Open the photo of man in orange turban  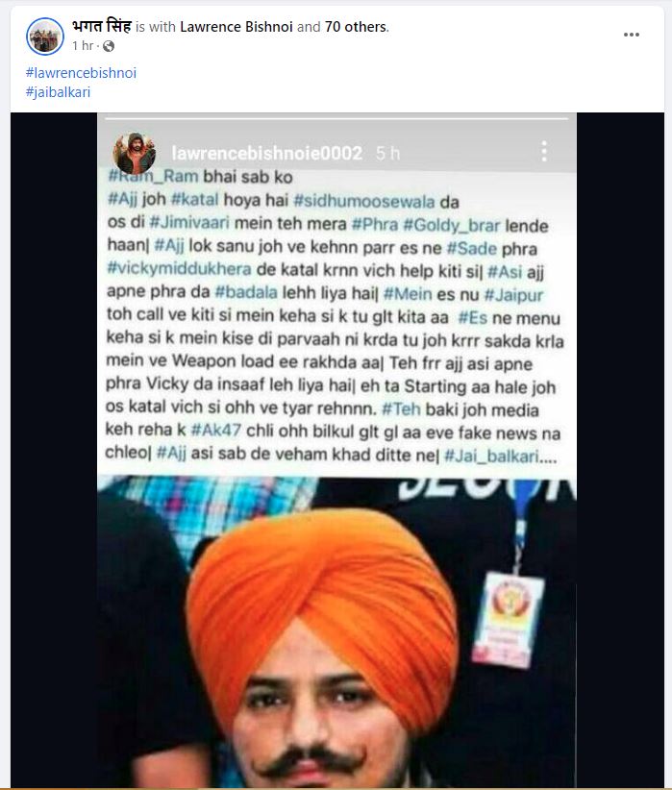click(336, 632)
